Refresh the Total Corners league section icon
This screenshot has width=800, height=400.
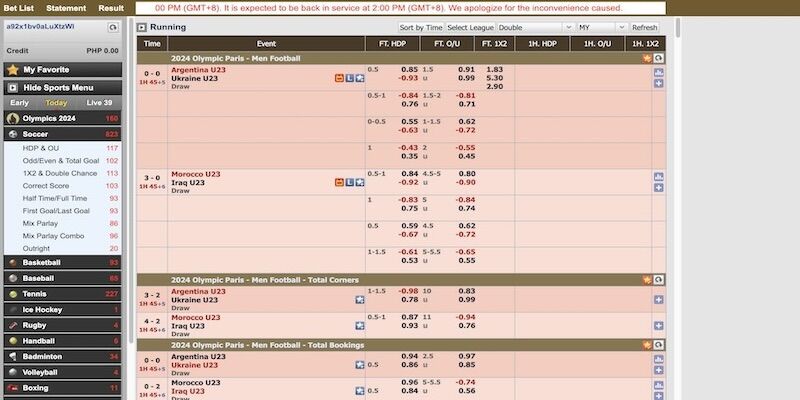[659, 280]
